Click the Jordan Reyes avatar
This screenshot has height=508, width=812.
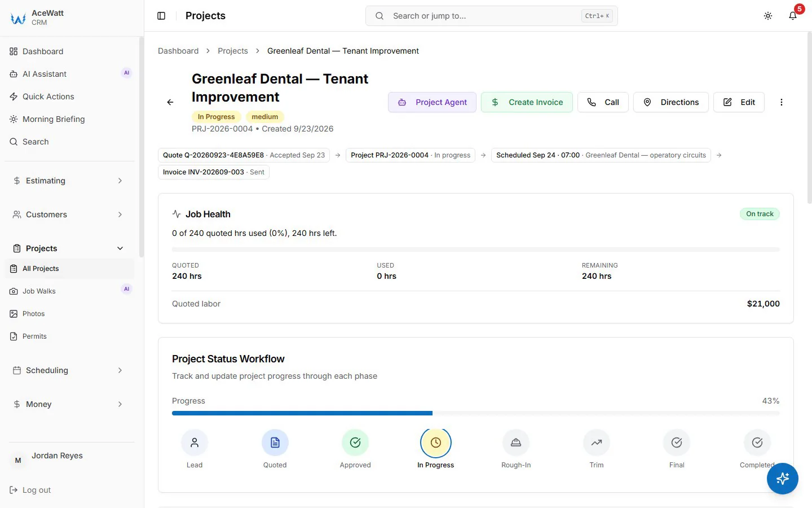pos(18,461)
